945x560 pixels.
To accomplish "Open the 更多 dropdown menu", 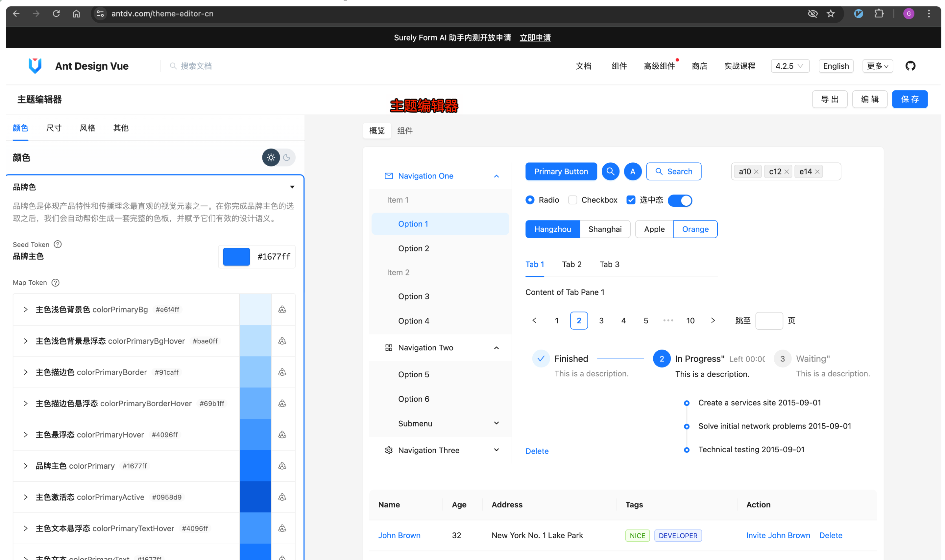I will click(877, 66).
